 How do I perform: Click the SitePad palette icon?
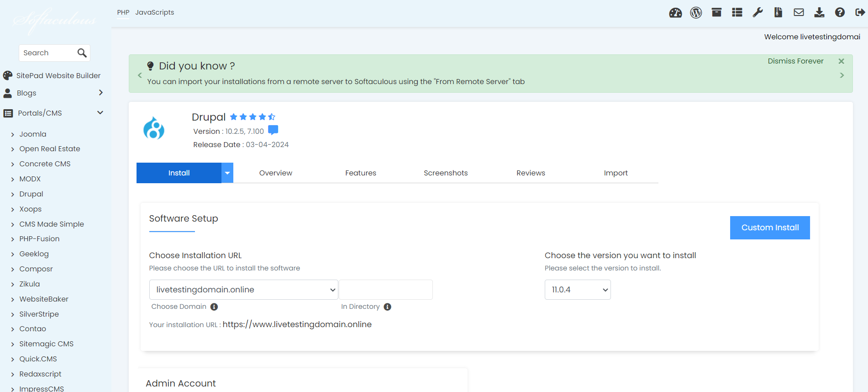(x=8, y=75)
